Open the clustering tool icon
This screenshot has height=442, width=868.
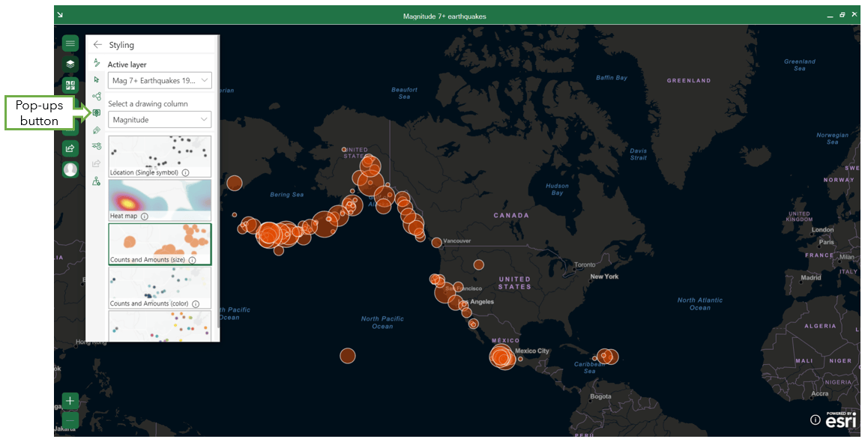[97, 96]
